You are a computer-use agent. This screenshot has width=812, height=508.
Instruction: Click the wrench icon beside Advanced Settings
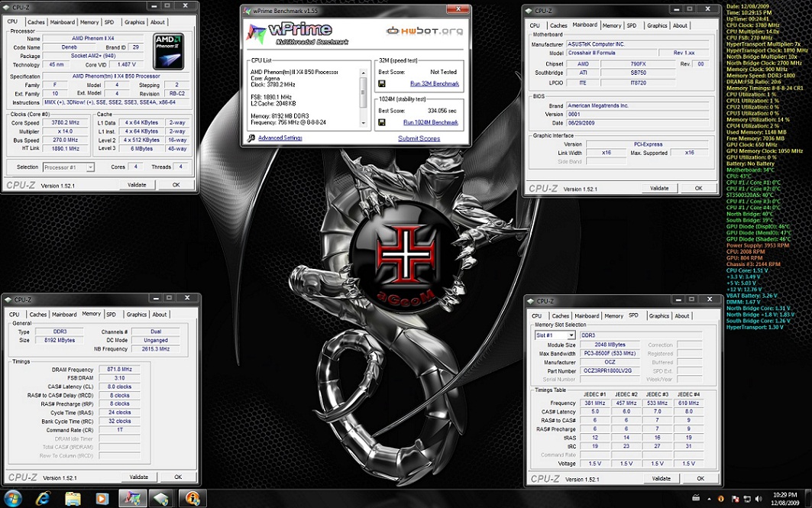coord(251,138)
